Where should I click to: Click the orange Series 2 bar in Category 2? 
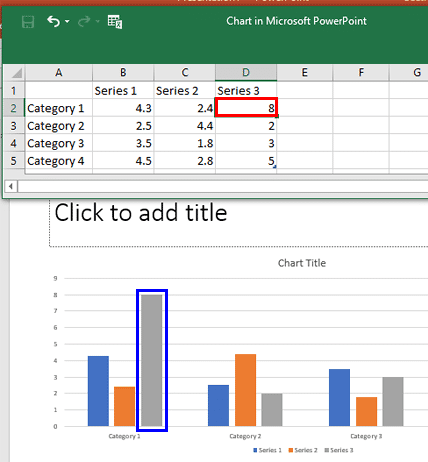246,390
